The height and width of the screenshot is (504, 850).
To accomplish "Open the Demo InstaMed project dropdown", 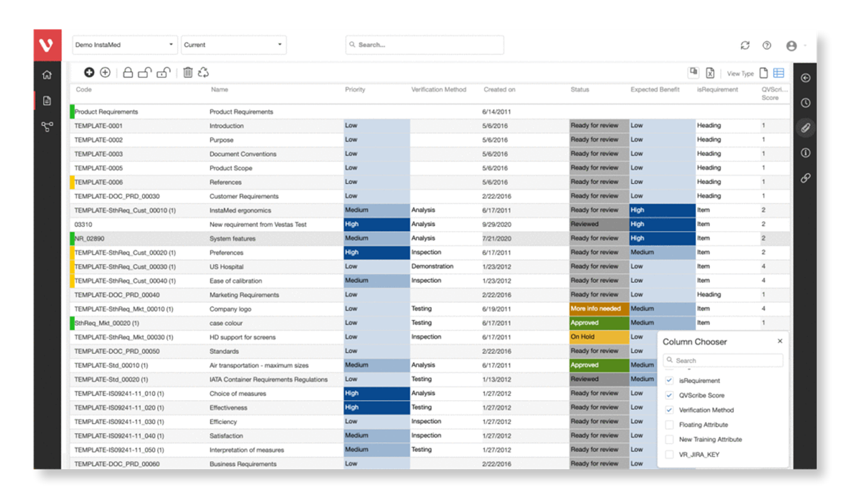I will click(124, 45).
